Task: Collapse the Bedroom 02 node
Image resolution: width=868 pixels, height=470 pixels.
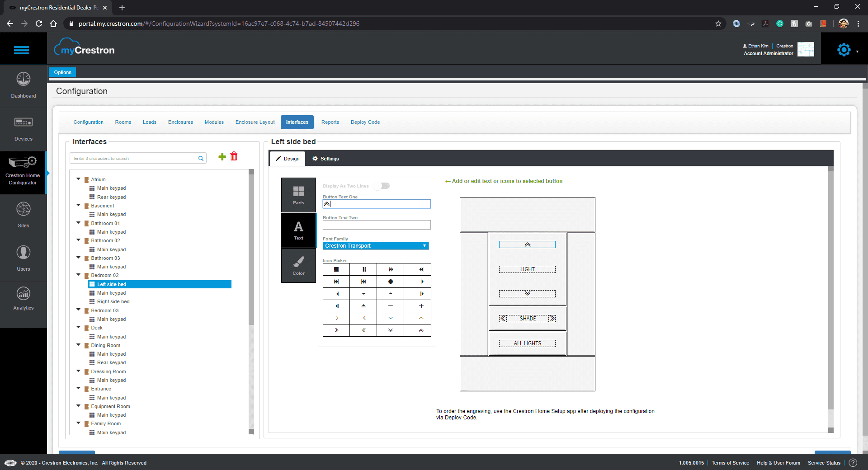Action: pyautogui.click(x=78, y=275)
